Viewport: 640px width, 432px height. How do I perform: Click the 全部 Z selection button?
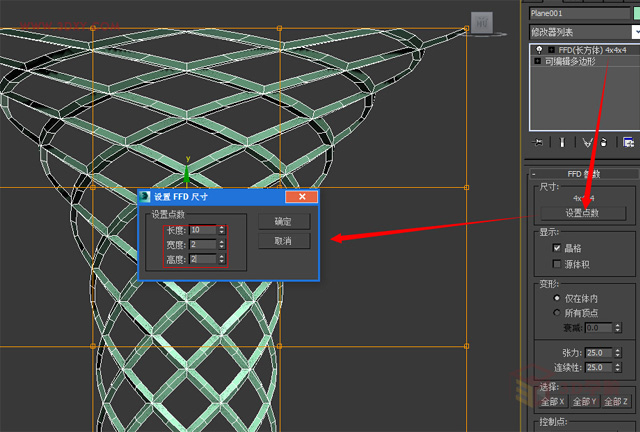coord(616,402)
